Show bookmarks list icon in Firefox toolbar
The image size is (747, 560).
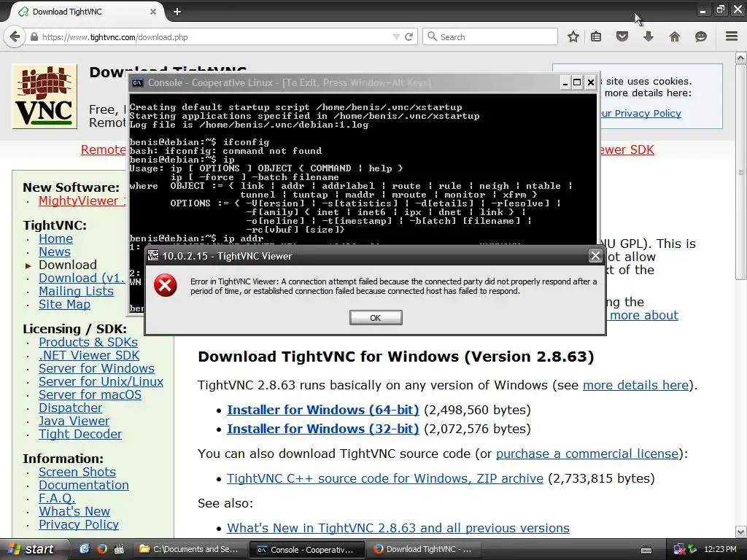click(x=596, y=36)
